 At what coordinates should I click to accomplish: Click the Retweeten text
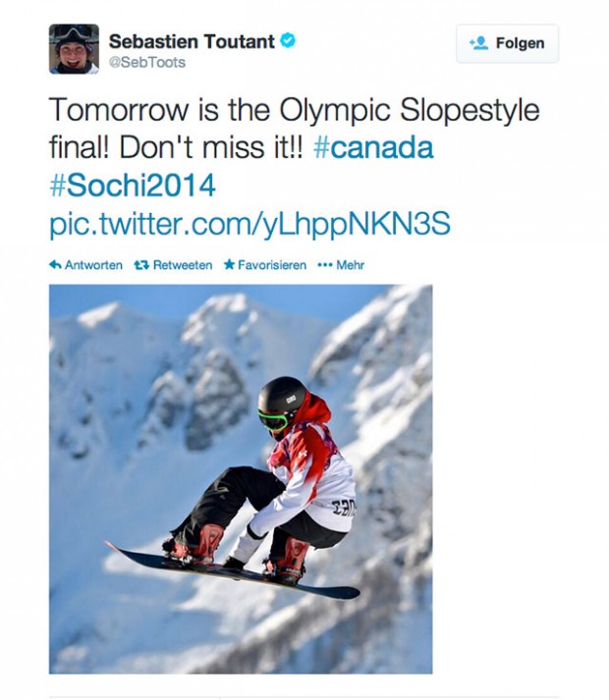click(x=183, y=265)
